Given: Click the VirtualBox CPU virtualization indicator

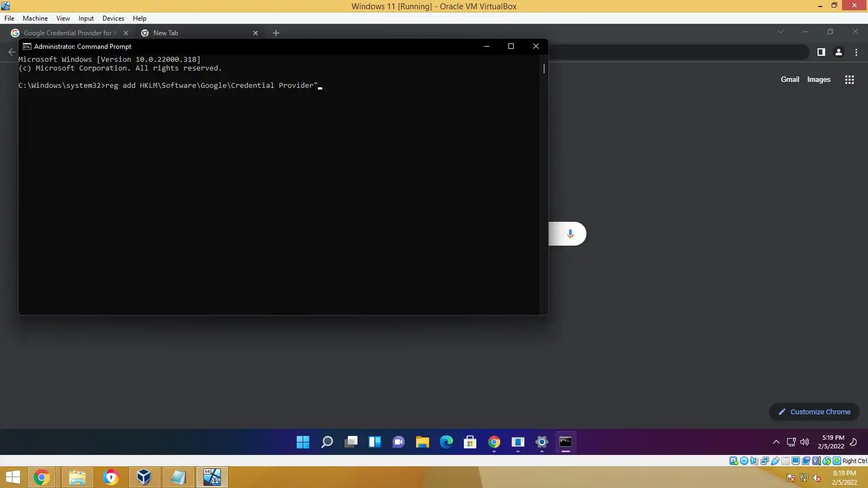Looking at the screenshot, I should (816, 461).
